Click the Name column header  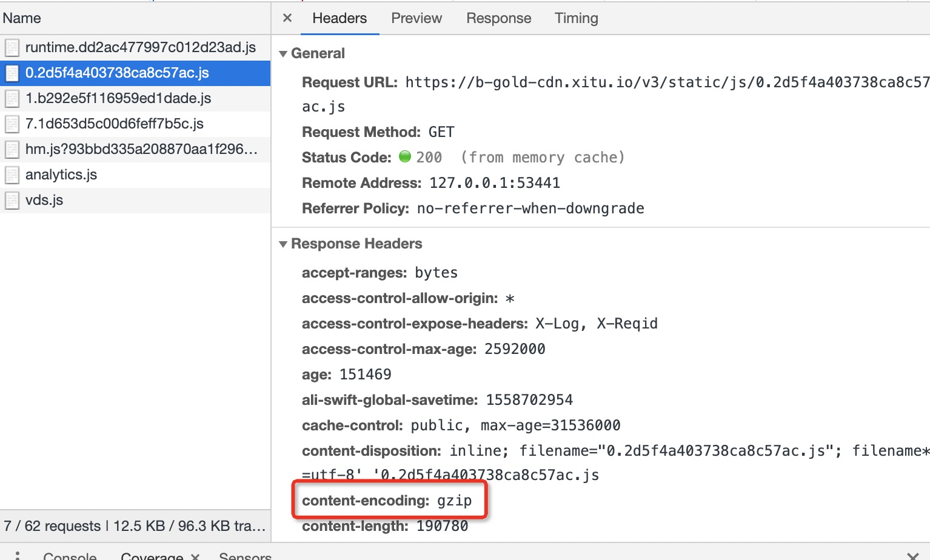click(x=22, y=18)
